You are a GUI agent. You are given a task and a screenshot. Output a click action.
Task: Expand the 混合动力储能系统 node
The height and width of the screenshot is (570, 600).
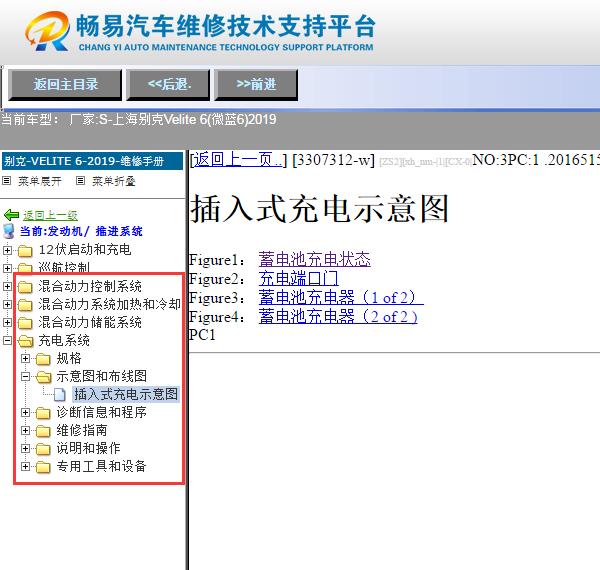tap(7, 322)
